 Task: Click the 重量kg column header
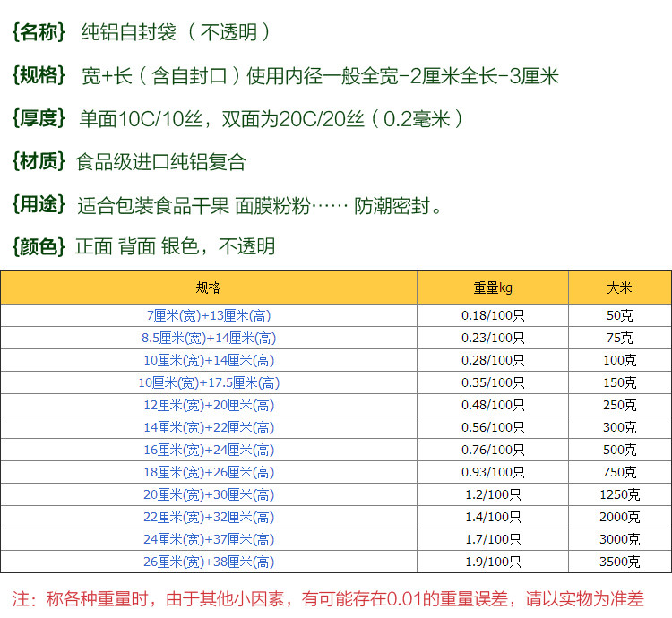[493, 288]
